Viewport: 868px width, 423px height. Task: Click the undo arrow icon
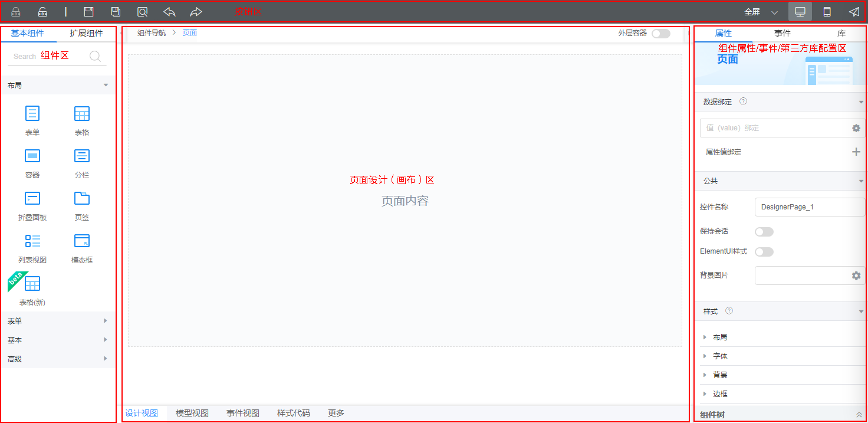click(169, 12)
